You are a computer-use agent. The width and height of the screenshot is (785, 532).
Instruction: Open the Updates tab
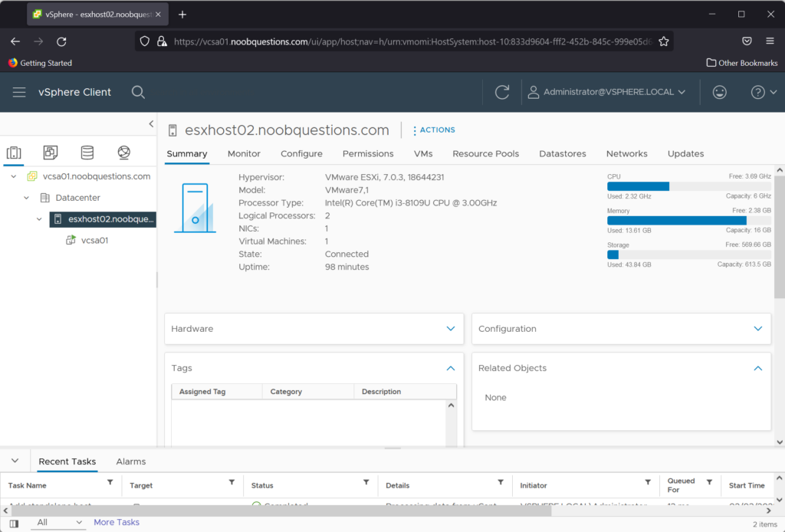pos(685,153)
